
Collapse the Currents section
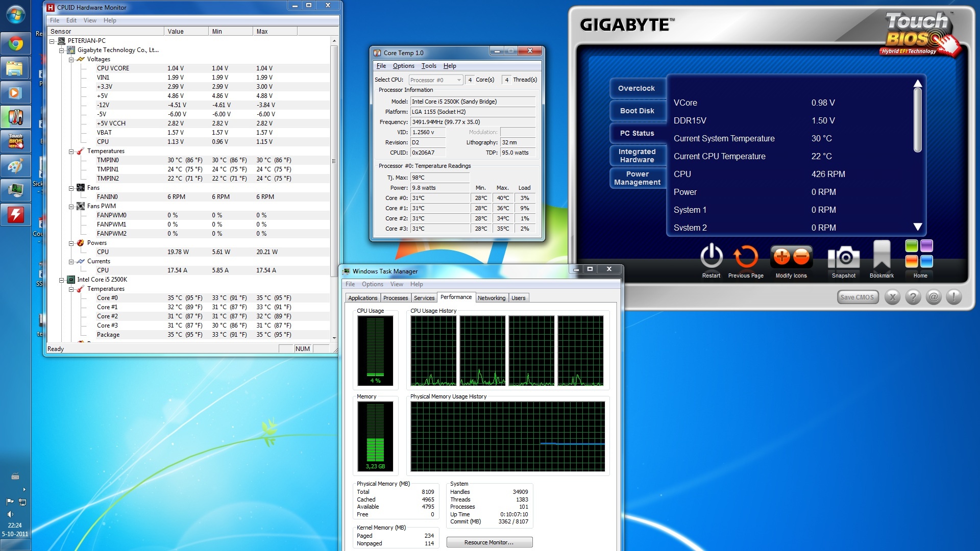pyautogui.click(x=71, y=261)
